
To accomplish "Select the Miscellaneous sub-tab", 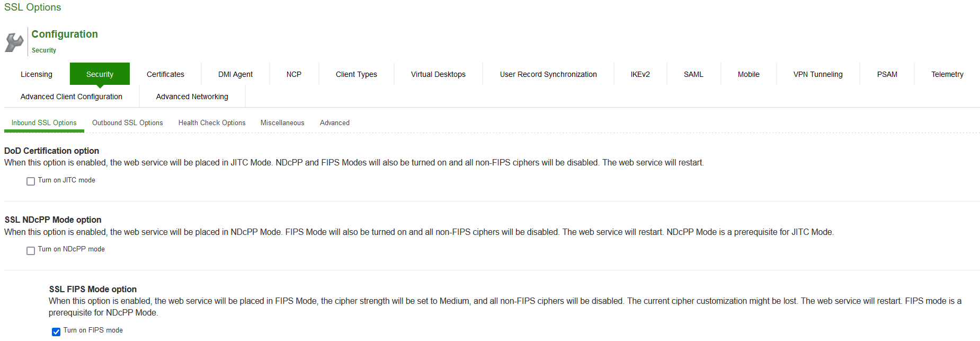I will tap(282, 123).
